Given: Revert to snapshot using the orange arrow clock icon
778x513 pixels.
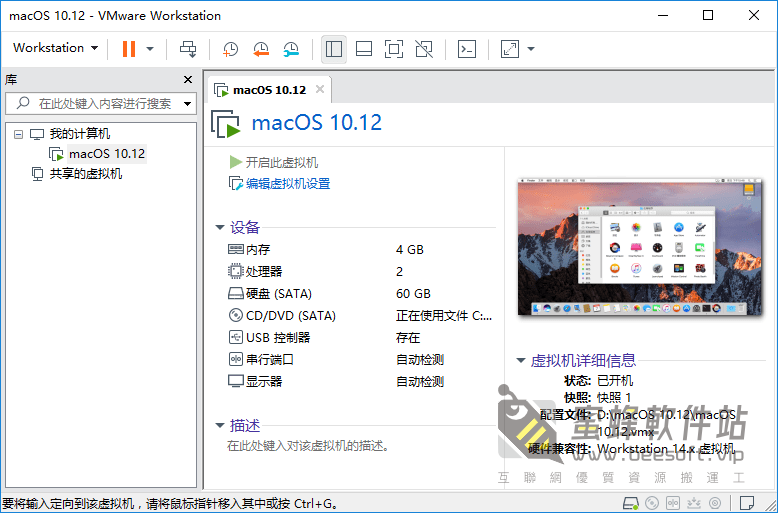Looking at the screenshot, I should (260, 49).
